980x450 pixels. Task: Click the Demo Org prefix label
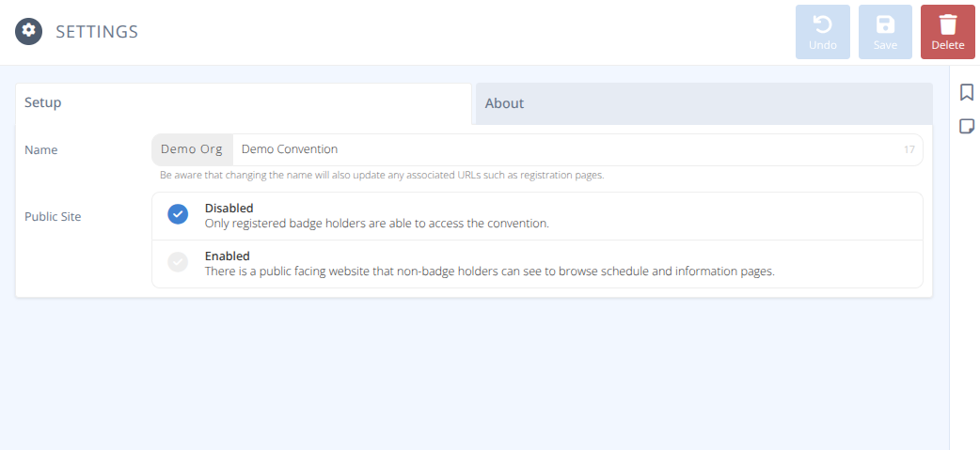pyautogui.click(x=192, y=149)
